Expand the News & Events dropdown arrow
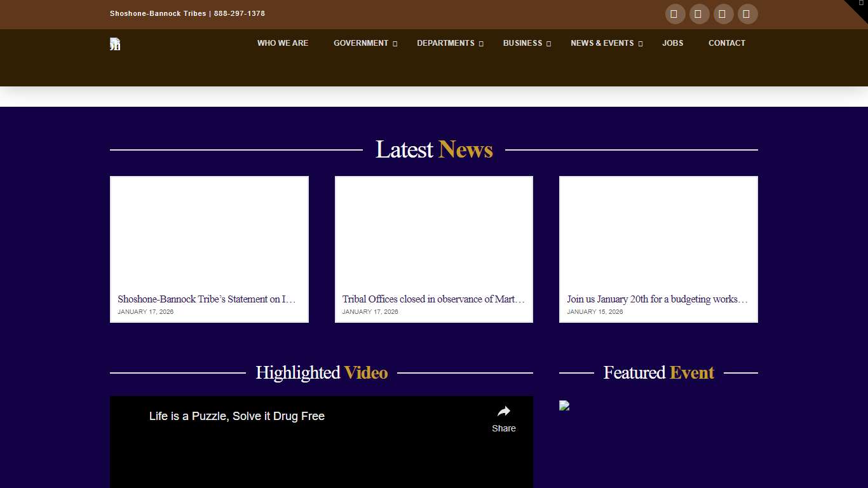 [641, 44]
